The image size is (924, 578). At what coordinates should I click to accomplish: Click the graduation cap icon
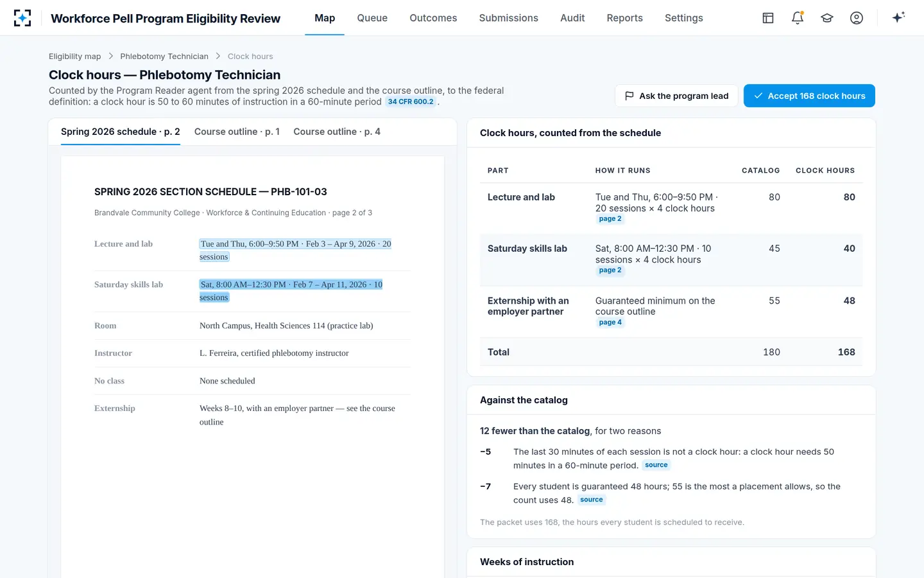pos(827,18)
